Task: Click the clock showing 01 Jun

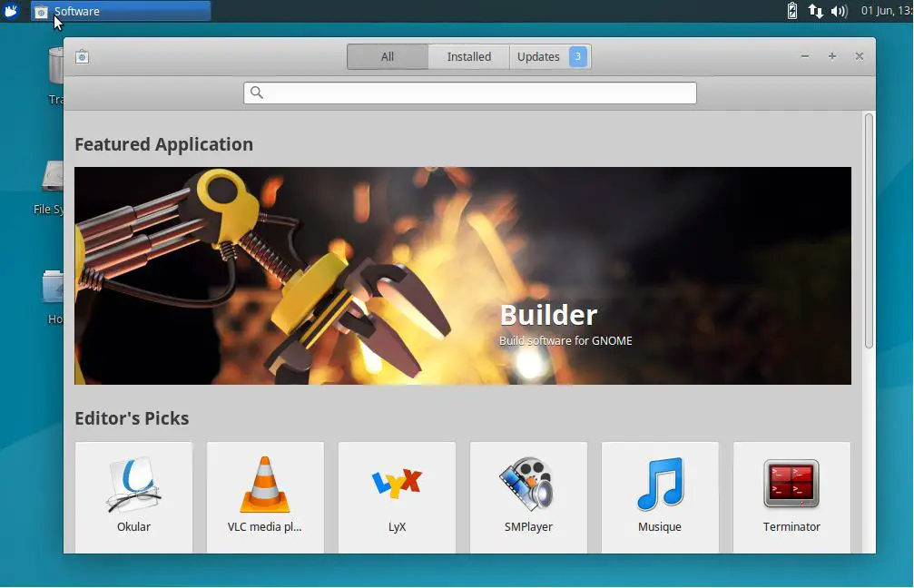Action: [x=887, y=11]
